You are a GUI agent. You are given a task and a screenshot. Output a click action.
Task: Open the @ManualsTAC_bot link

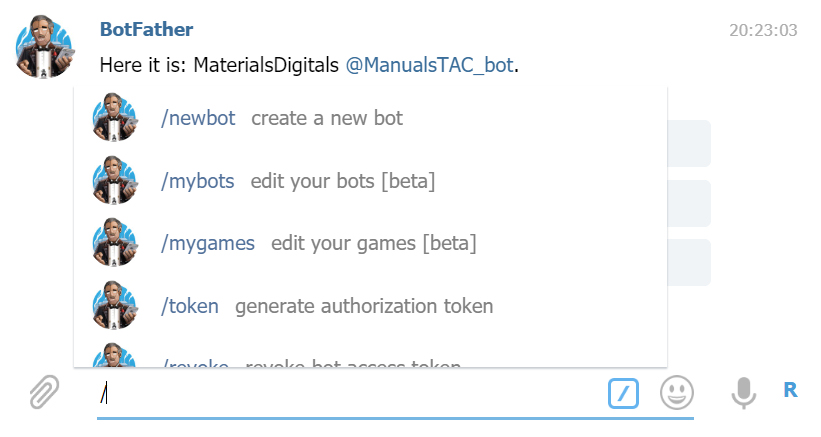(x=429, y=66)
